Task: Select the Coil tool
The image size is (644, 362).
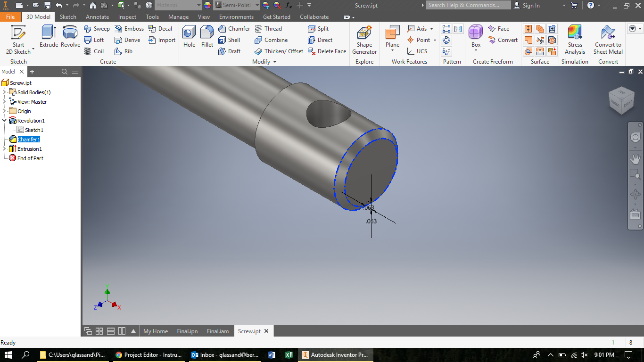Action: (x=94, y=51)
